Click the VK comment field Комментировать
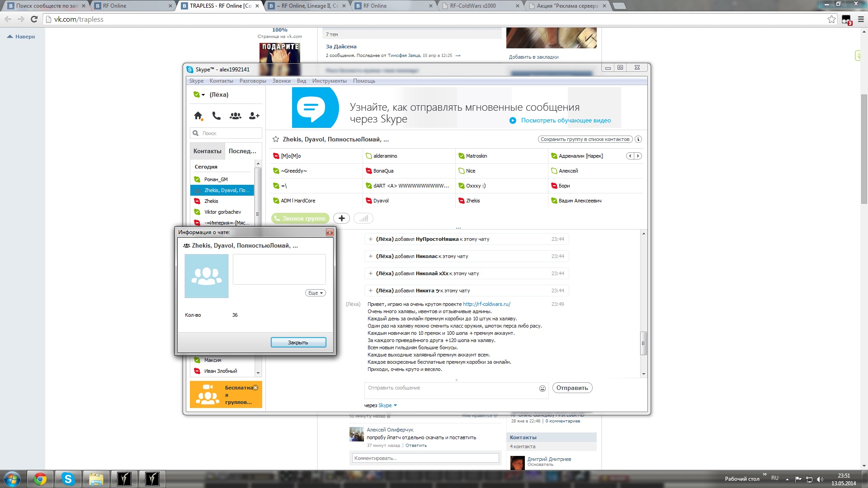 [x=425, y=458]
